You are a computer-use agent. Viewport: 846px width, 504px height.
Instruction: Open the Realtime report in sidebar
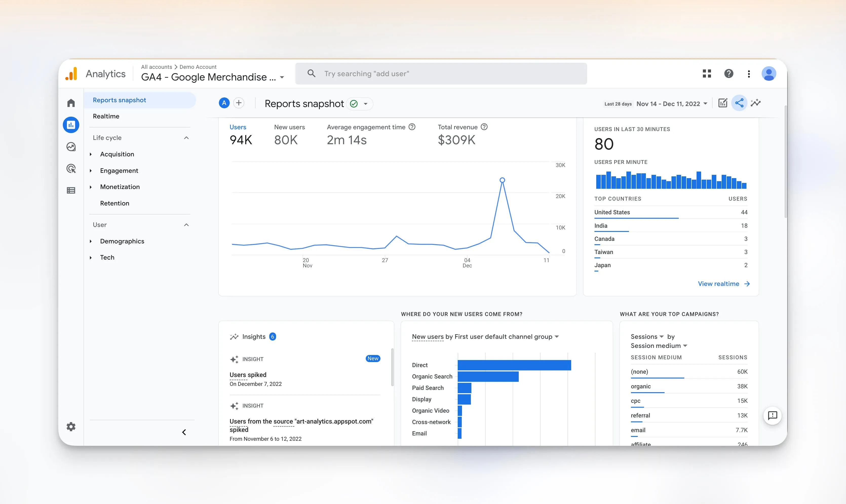106,116
